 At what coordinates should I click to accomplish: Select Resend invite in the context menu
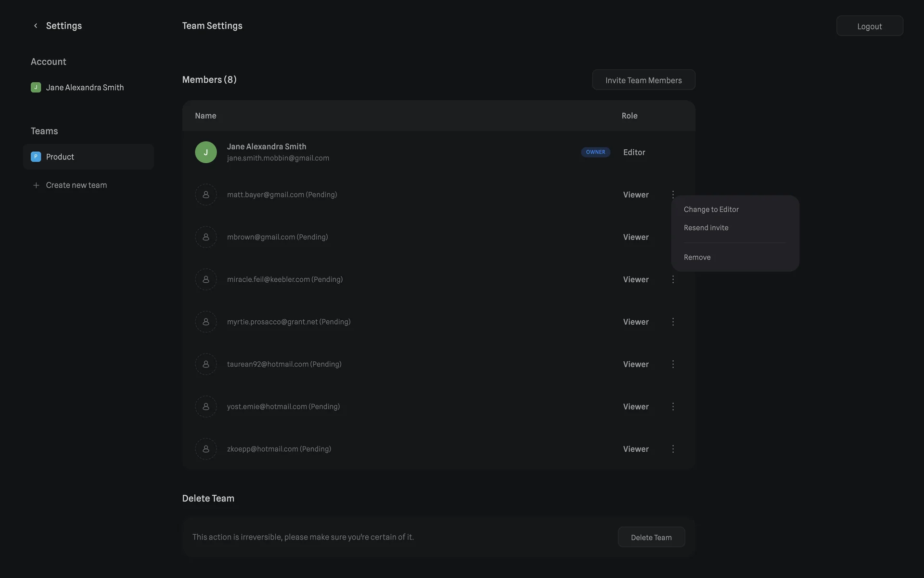click(706, 228)
